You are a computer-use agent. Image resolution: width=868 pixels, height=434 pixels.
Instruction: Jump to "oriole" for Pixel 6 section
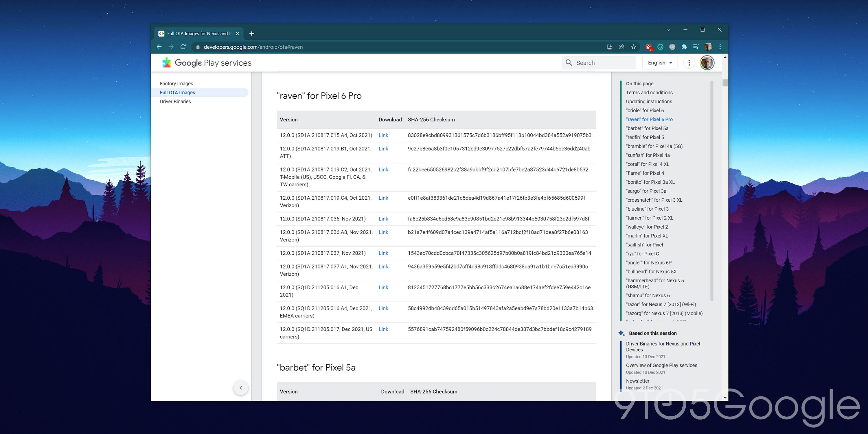pyautogui.click(x=645, y=111)
